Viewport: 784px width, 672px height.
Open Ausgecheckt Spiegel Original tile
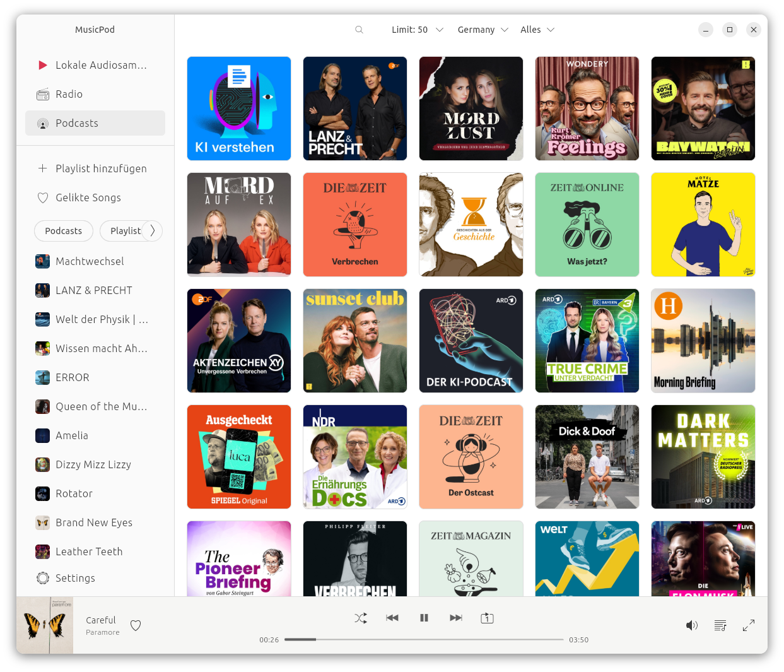[x=239, y=457]
